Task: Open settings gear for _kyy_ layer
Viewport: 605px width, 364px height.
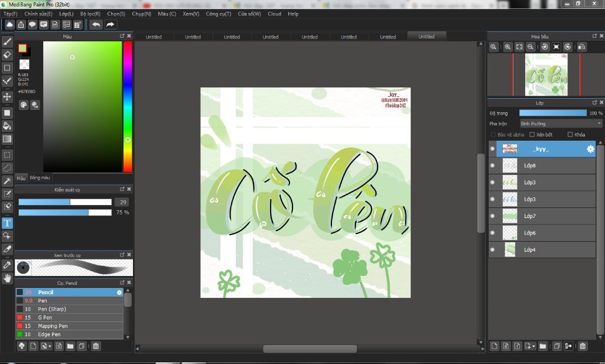Action: (590, 149)
